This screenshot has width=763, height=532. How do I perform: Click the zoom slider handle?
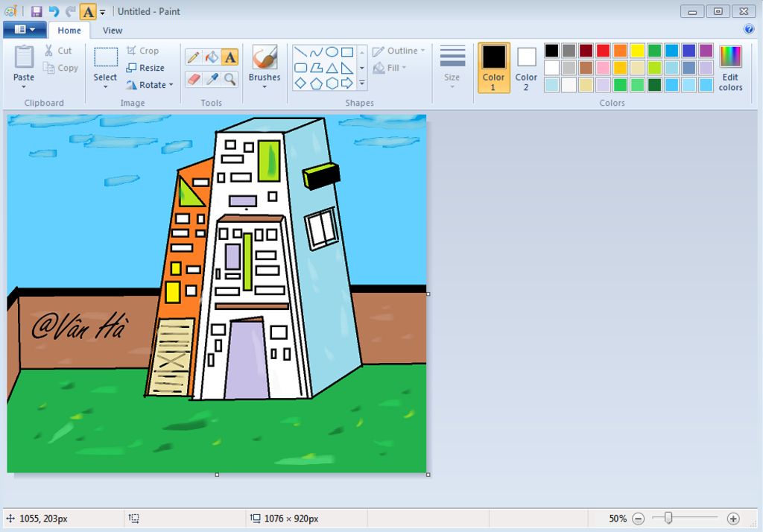click(x=668, y=519)
